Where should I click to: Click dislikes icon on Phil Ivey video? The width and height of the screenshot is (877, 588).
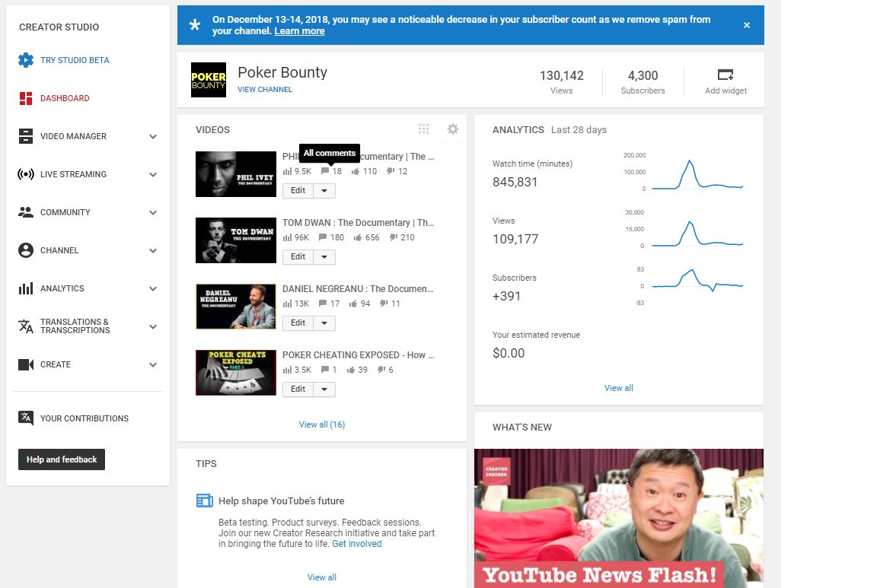pyautogui.click(x=391, y=172)
